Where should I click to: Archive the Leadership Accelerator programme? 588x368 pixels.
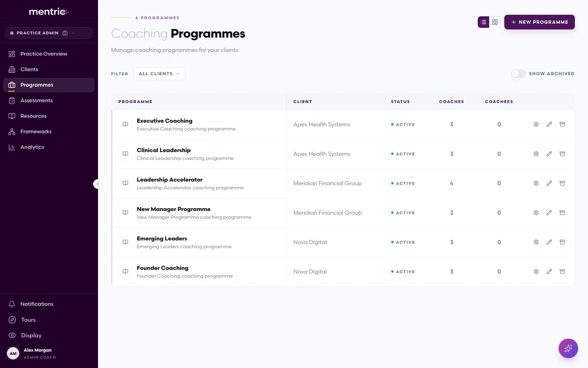point(562,183)
